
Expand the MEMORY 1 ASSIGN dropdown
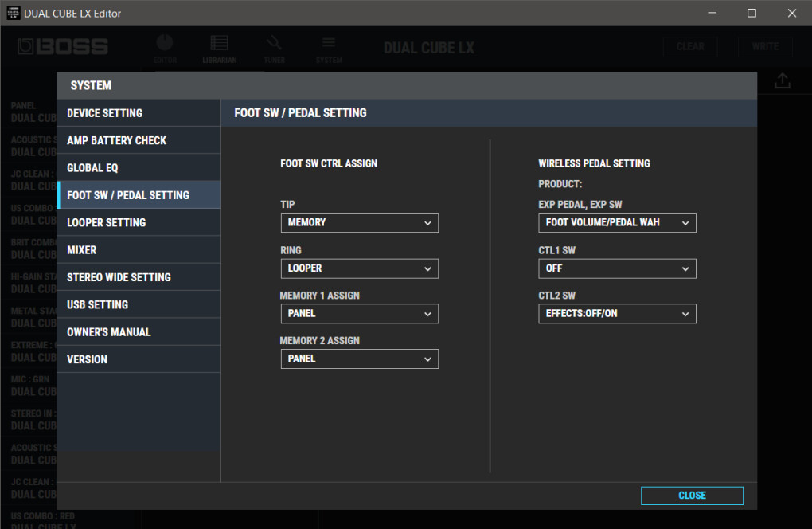click(359, 313)
